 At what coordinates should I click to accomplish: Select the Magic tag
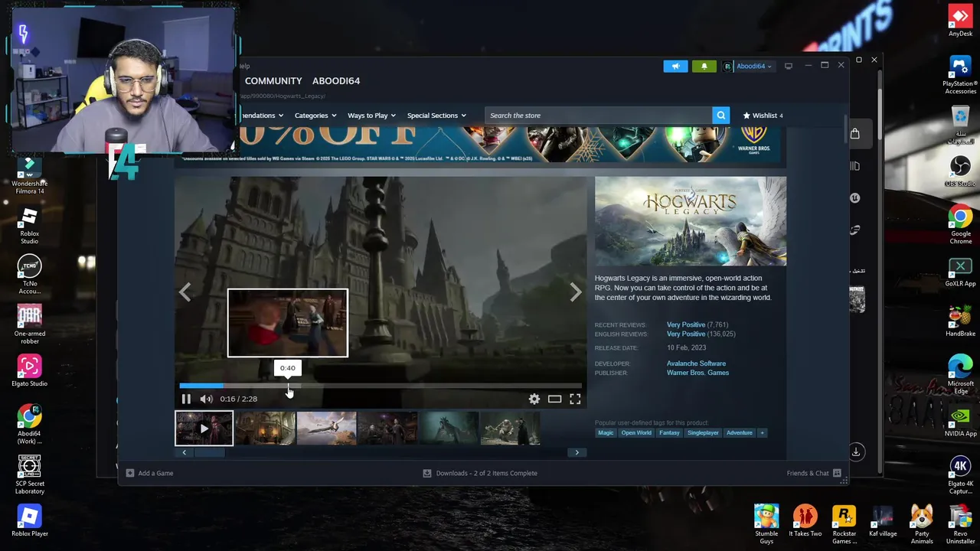tap(606, 433)
